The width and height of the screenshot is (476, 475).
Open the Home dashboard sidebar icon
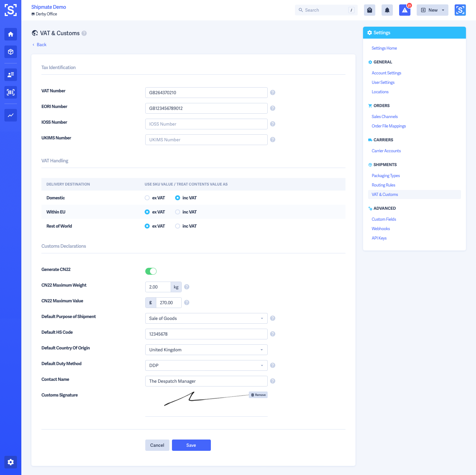tap(11, 34)
